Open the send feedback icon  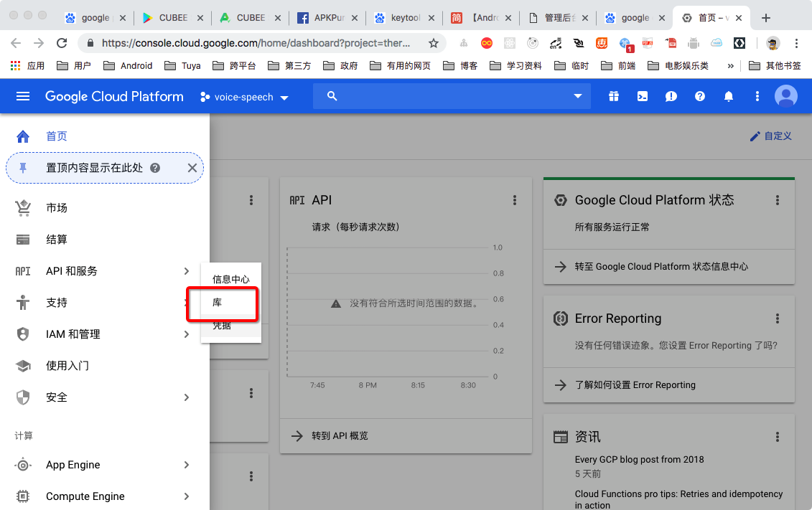click(x=671, y=97)
